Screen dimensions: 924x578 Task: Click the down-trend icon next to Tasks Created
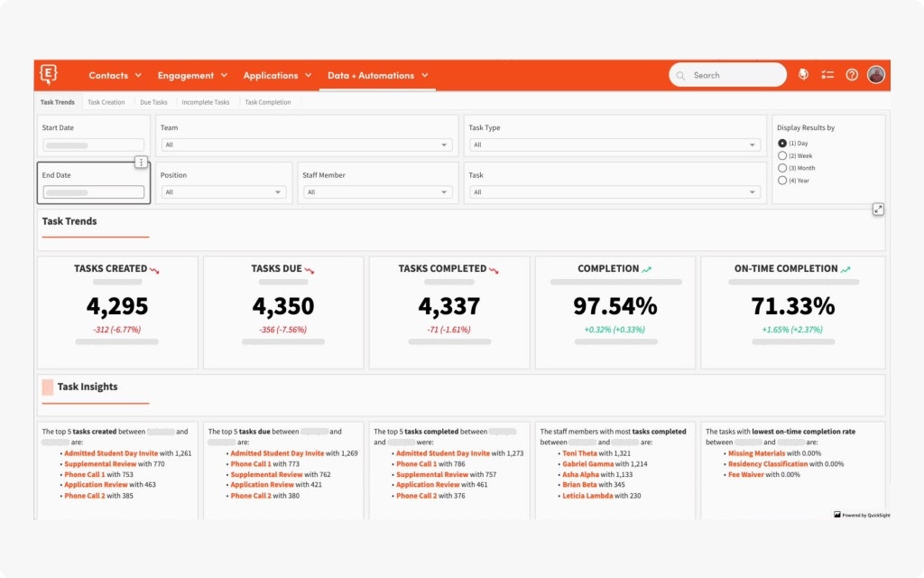(x=154, y=270)
